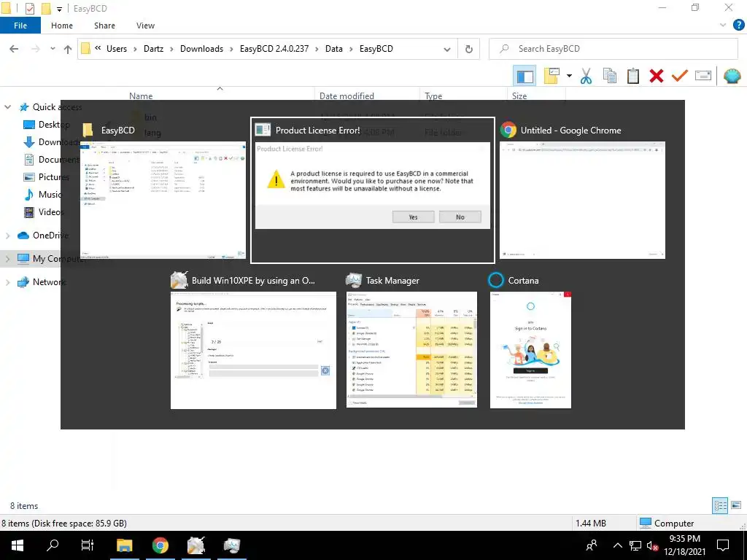This screenshot has width=747, height=560.
Task: Open the muted volume tray icon
Action: point(652,545)
